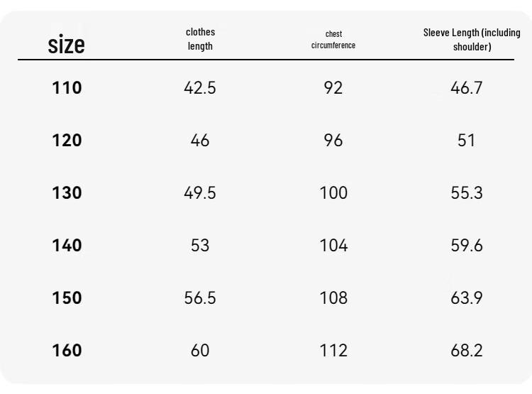Select size 160 row label

click(67, 350)
